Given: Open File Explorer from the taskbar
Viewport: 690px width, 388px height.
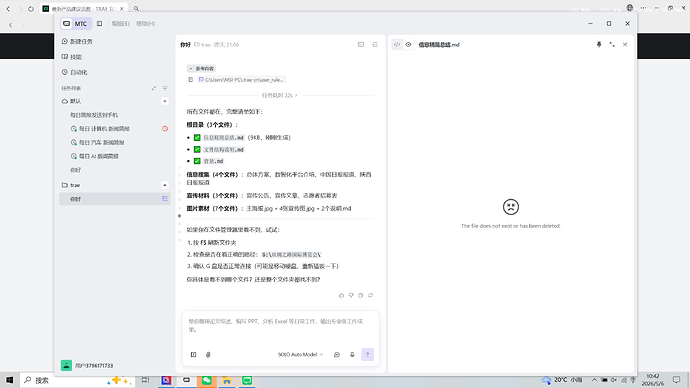Looking at the screenshot, I should click(x=227, y=380).
